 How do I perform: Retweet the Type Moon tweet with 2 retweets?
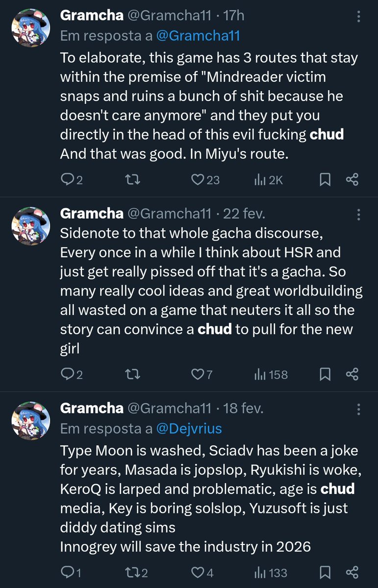pyautogui.click(x=137, y=572)
